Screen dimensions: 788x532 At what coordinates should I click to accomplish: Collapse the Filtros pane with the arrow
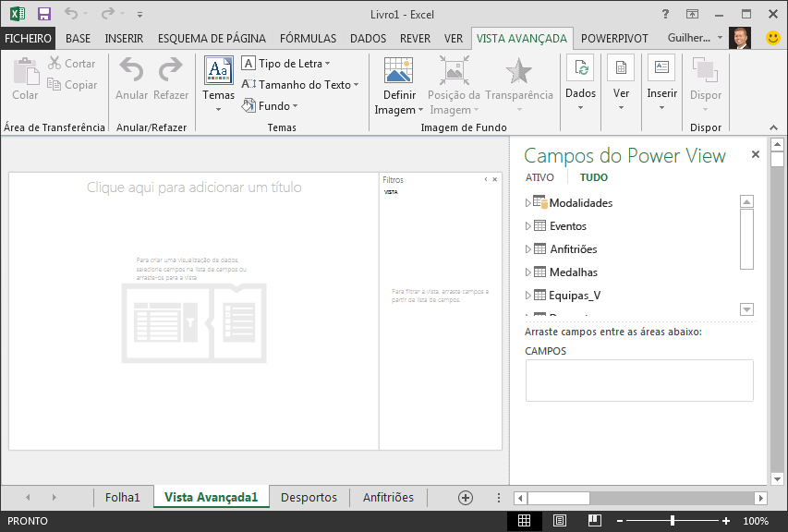486,179
